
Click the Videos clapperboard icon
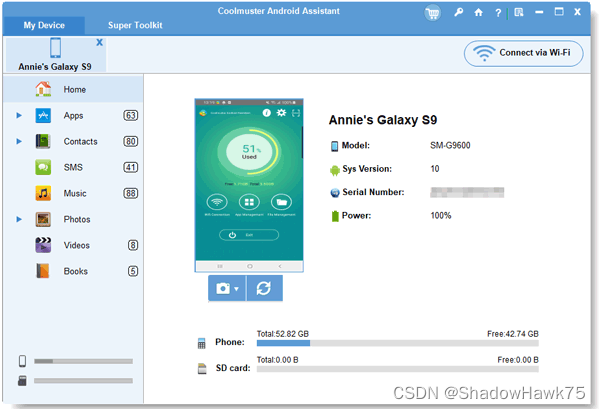(43, 245)
